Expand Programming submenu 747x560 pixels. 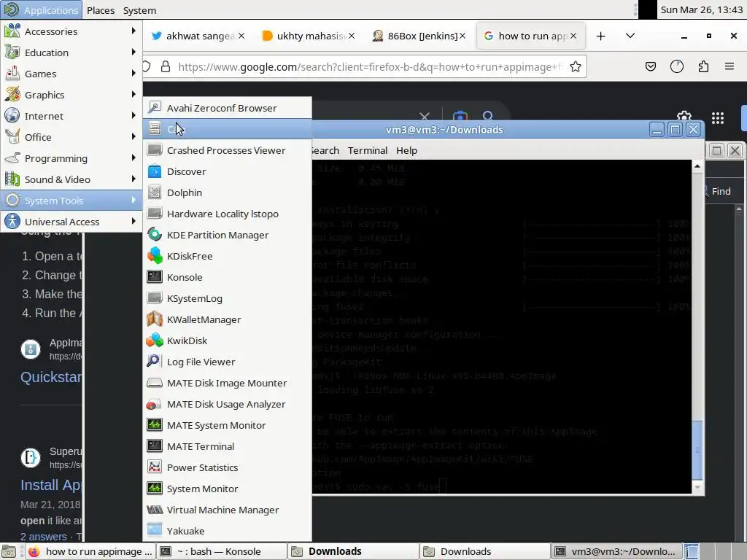pos(71,158)
